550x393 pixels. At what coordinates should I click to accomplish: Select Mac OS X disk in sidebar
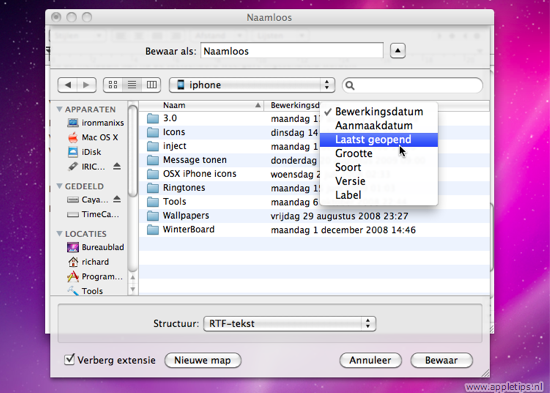tap(93, 137)
